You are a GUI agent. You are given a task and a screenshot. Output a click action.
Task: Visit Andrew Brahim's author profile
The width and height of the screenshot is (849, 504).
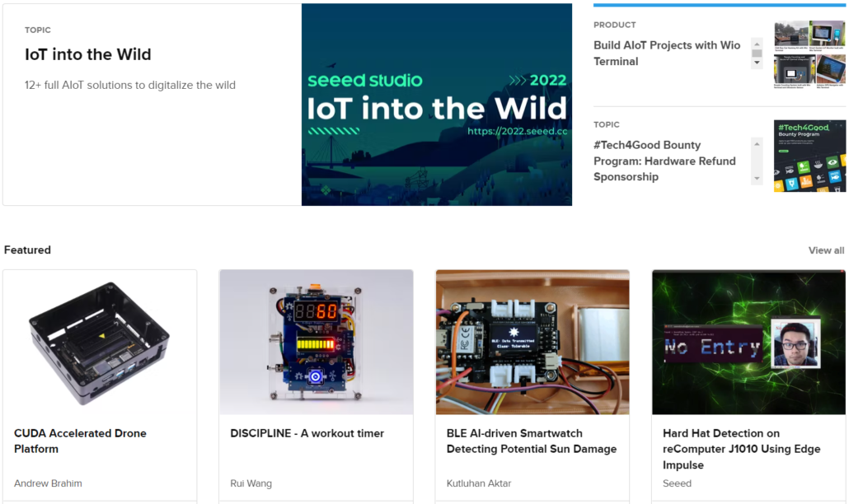point(48,483)
